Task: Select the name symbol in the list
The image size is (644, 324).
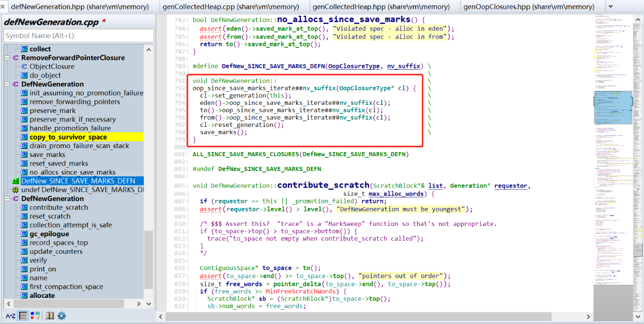Action: (x=38, y=278)
